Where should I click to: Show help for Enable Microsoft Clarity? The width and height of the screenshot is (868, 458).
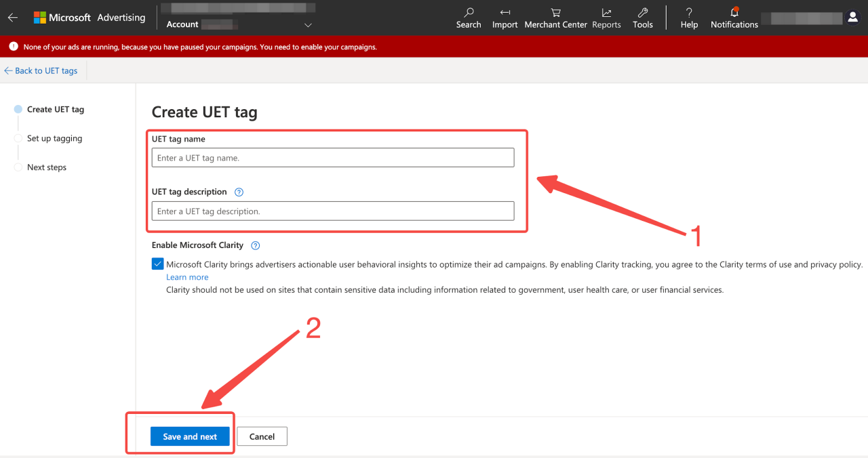[x=256, y=246]
